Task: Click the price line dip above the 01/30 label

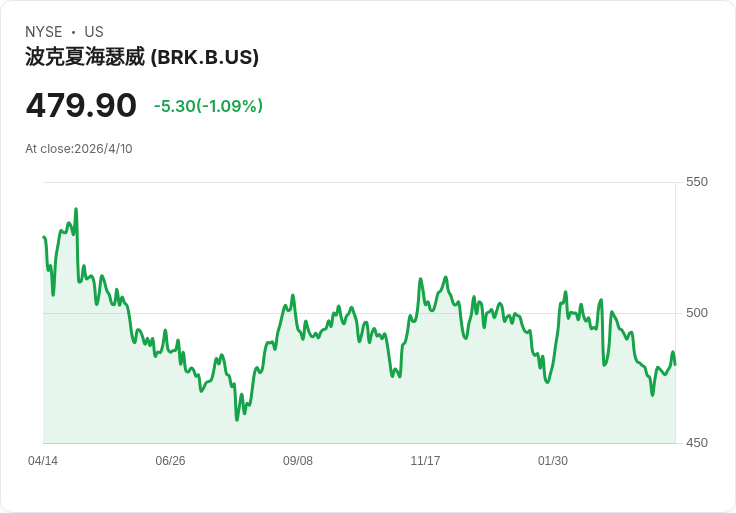Action: click(x=547, y=382)
